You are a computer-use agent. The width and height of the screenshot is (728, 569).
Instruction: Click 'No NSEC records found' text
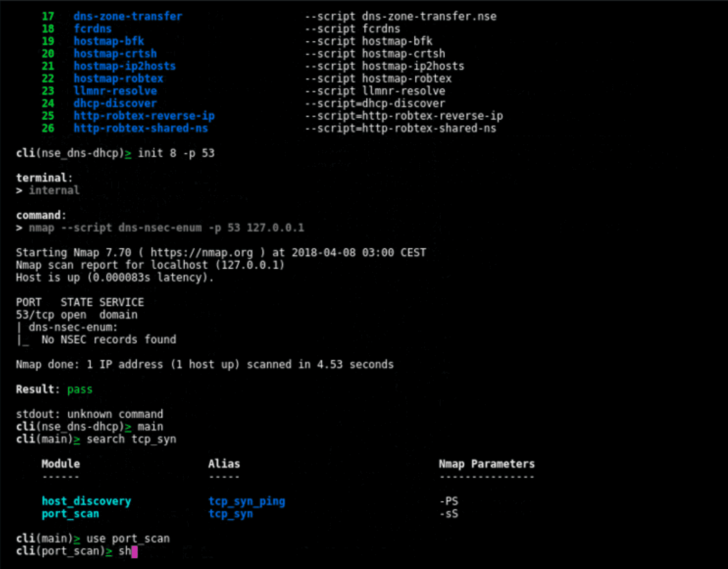109,339
